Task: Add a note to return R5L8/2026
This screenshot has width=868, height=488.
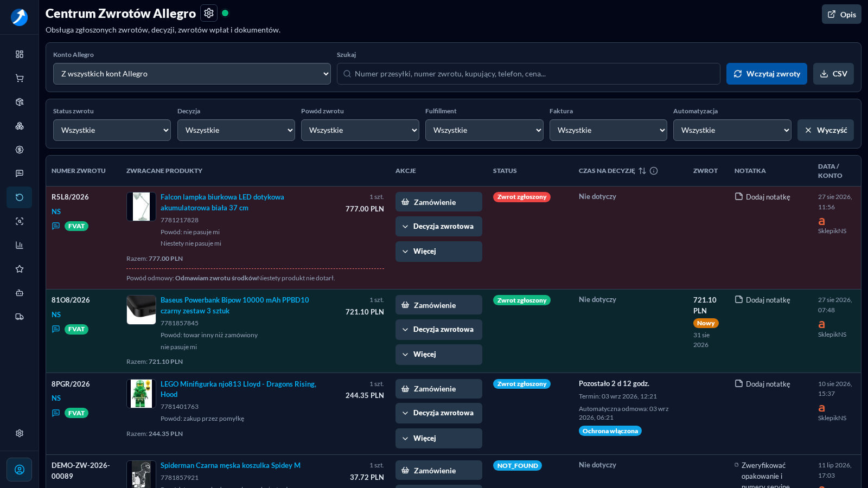Action: (762, 197)
